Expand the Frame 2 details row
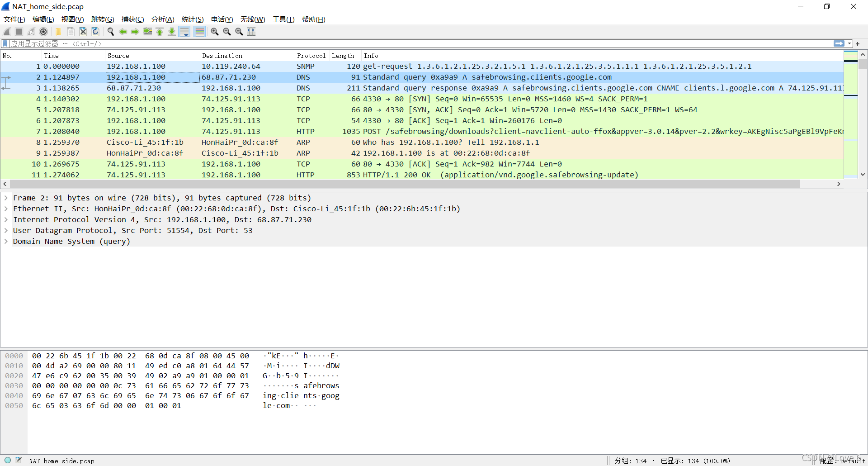Image resolution: width=868 pixels, height=466 pixels. click(6, 198)
